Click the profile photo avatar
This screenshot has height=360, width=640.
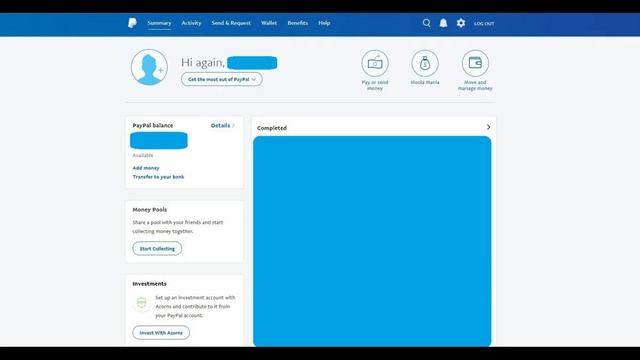click(149, 67)
